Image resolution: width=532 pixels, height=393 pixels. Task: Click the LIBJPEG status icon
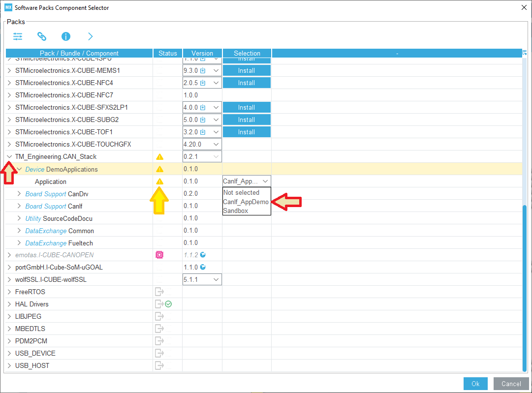point(159,316)
